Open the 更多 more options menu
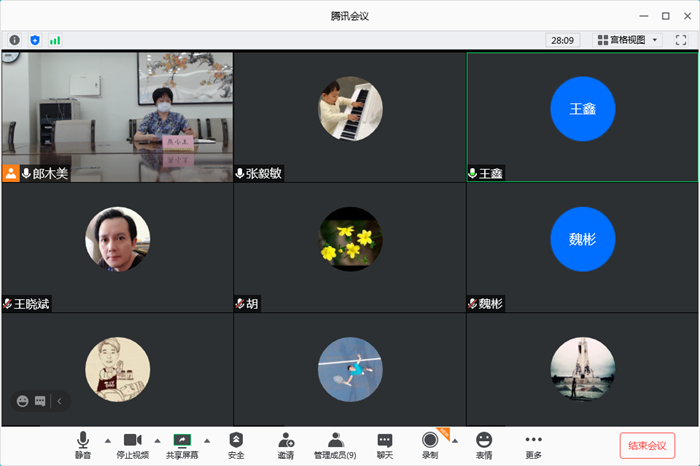Image resolution: width=700 pixels, height=466 pixels. (533, 444)
